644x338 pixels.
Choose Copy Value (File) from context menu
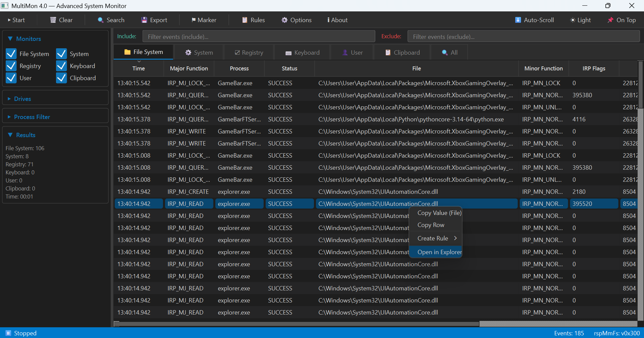pyautogui.click(x=436, y=213)
